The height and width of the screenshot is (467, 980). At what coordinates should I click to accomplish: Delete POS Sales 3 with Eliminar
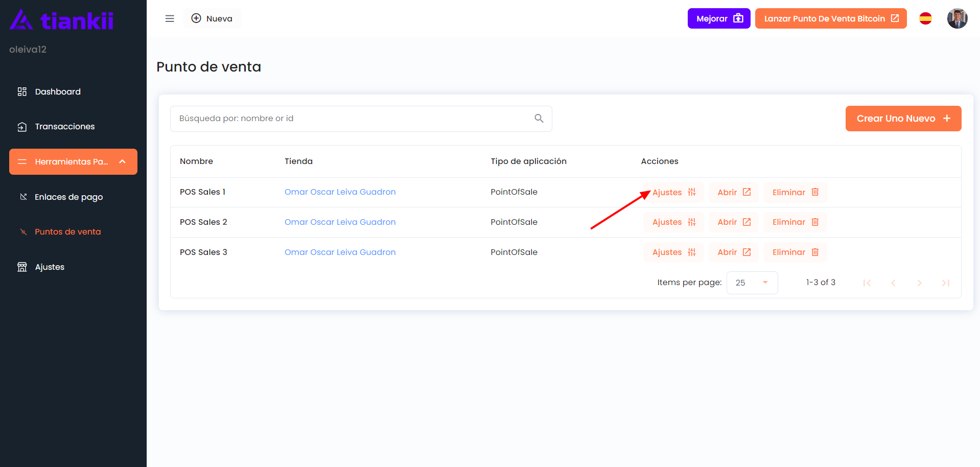pyautogui.click(x=795, y=252)
